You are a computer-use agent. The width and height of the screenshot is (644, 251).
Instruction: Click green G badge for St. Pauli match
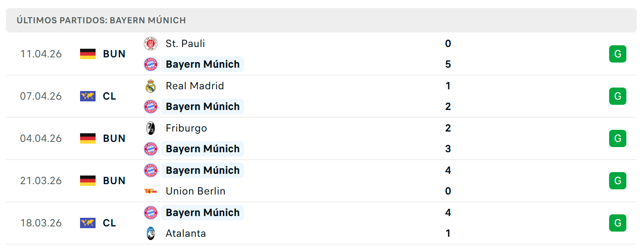[x=618, y=54]
